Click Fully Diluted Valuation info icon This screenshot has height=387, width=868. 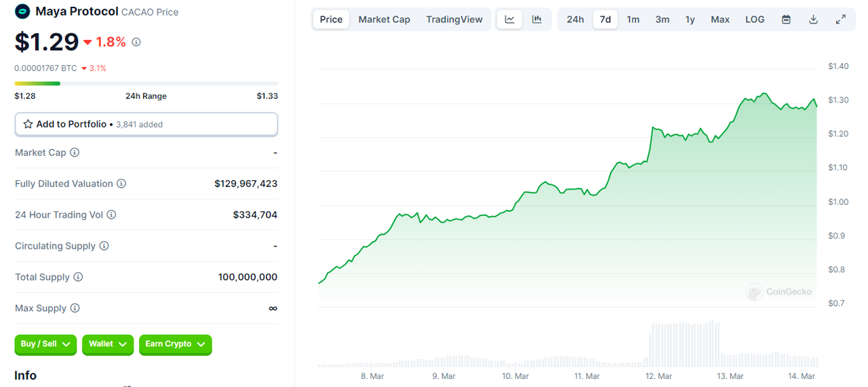pyautogui.click(x=121, y=184)
